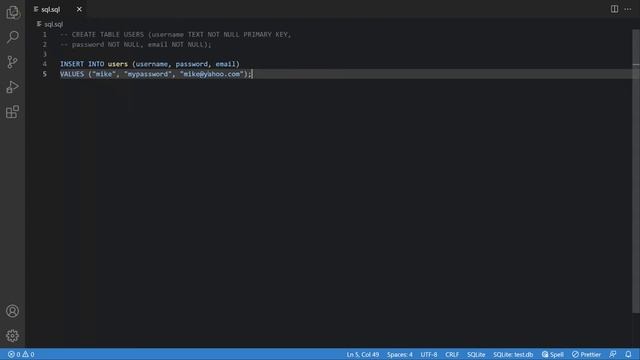Open the Manage settings gear
640x360 pixels.
tap(13, 336)
